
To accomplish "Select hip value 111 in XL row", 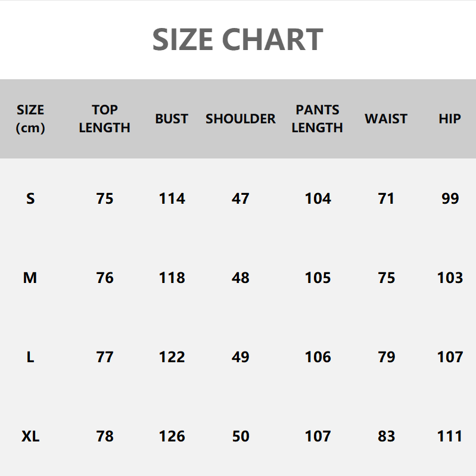I will (450, 436).
